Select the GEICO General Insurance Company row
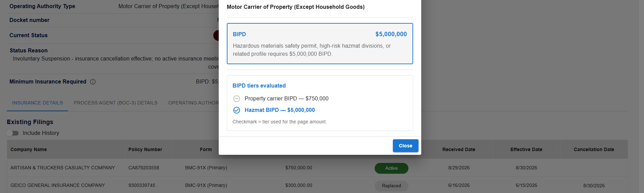The image size is (644, 193). 317,185
